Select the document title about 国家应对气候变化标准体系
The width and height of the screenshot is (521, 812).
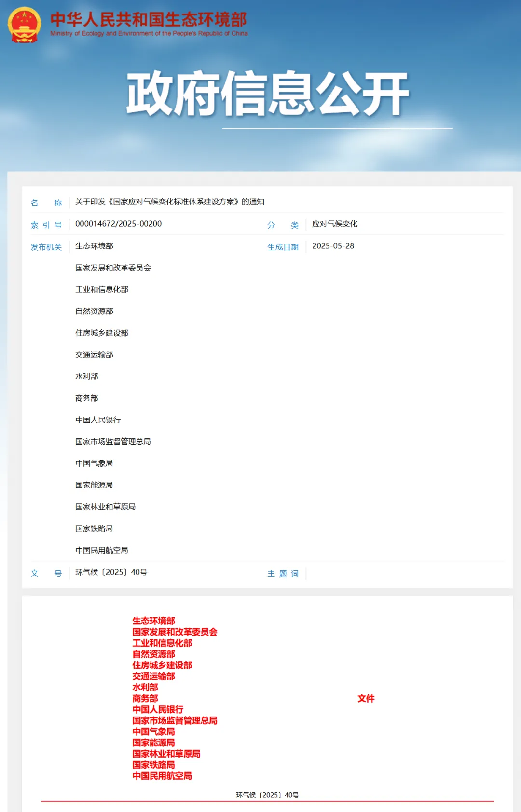click(x=170, y=202)
